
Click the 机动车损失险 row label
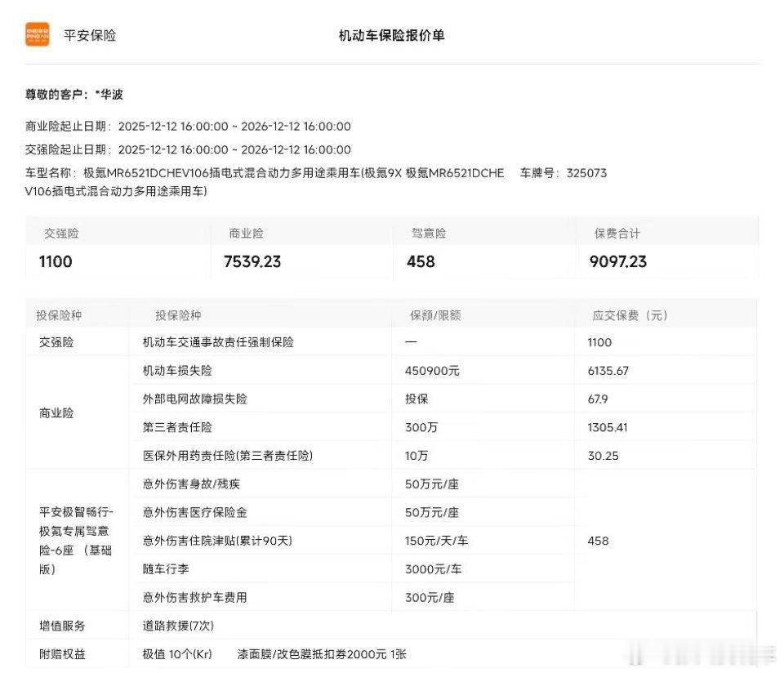tap(177, 371)
